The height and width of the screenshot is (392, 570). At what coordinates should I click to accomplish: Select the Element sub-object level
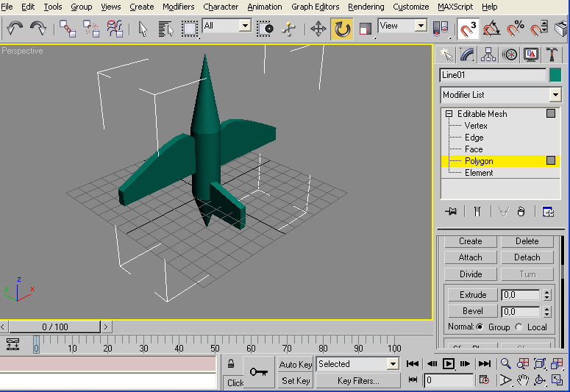pyautogui.click(x=479, y=173)
